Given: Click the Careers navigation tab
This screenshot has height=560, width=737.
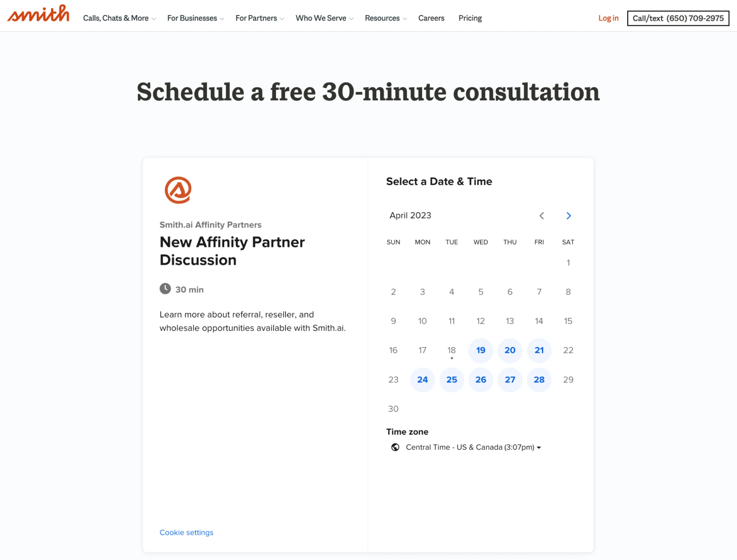Looking at the screenshot, I should pyautogui.click(x=431, y=18).
